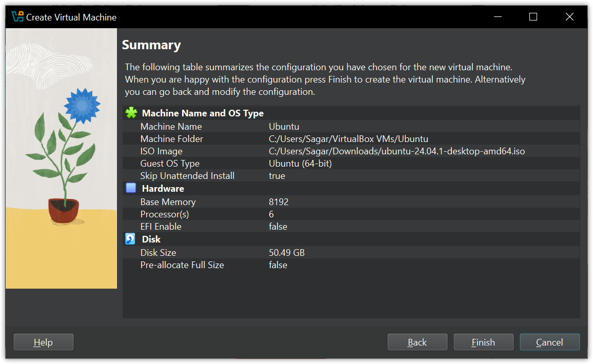Click the Guest OS Type label
The image size is (593, 364).
pyautogui.click(x=170, y=164)
